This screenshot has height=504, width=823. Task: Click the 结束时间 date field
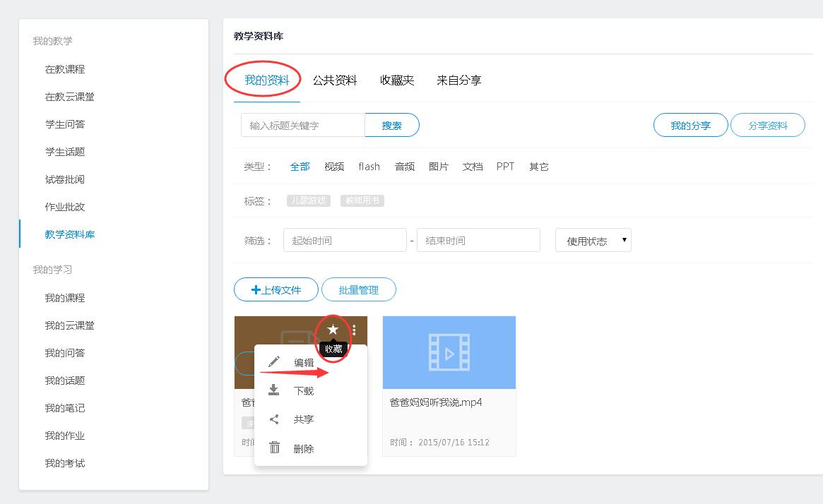coord(478,240)
